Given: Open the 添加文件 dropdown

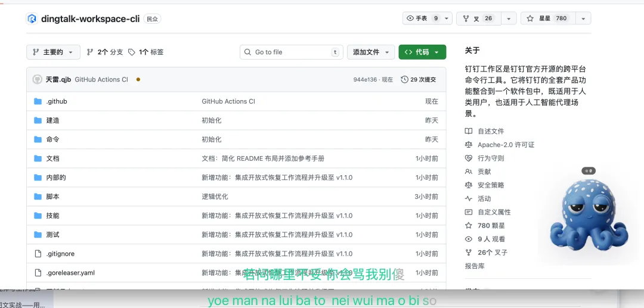Looking at the screenshot, I should point(371,52).
